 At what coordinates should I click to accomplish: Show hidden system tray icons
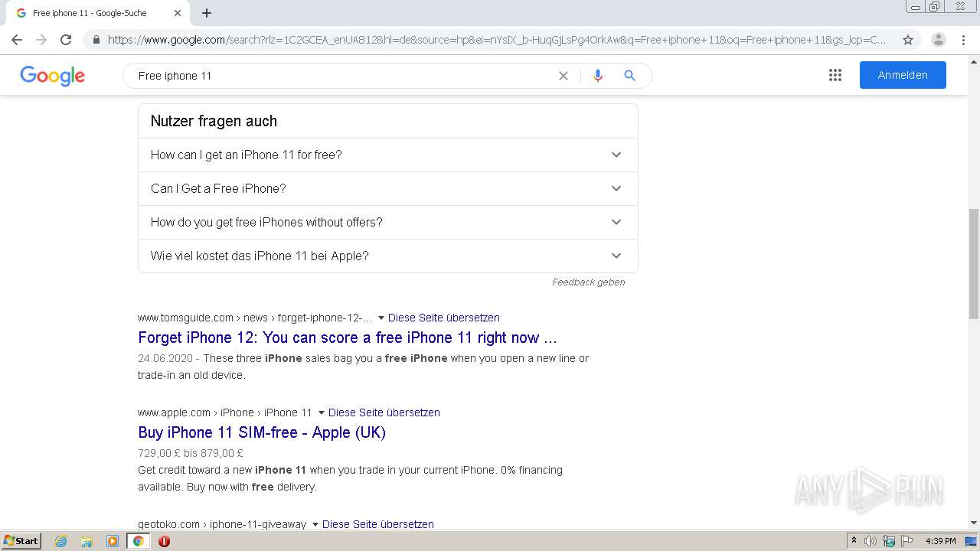point(854,541)
